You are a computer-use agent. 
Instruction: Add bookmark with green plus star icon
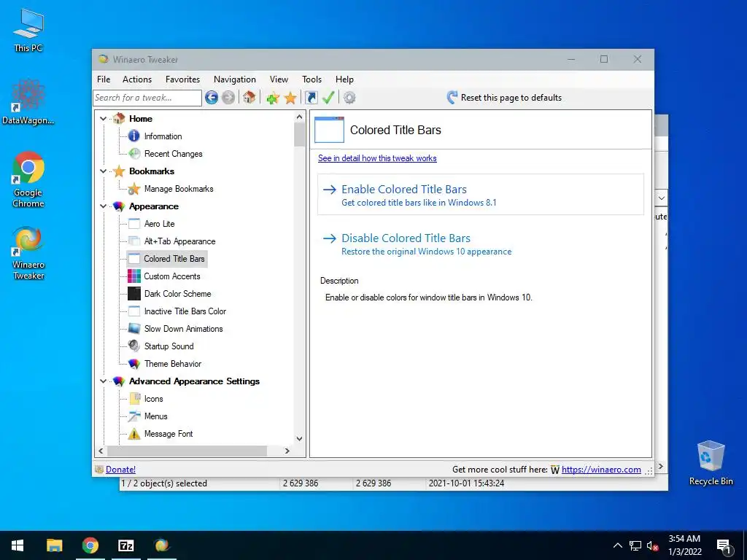[273, 98]
